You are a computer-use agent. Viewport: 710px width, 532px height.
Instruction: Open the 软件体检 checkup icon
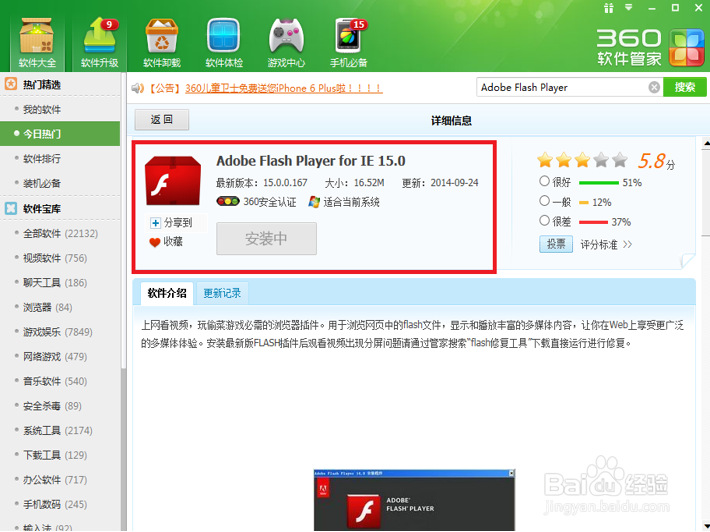click(x=224, y=43)
